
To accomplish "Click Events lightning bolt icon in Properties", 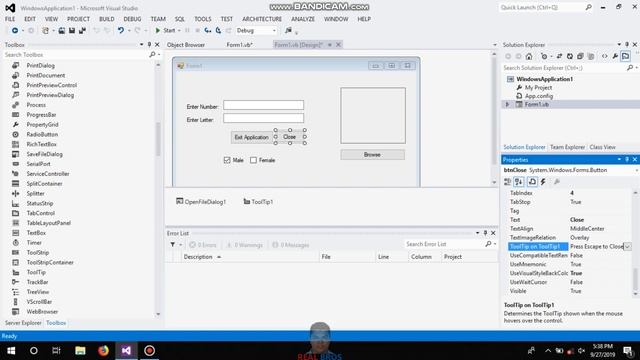I will coord(543,182).
